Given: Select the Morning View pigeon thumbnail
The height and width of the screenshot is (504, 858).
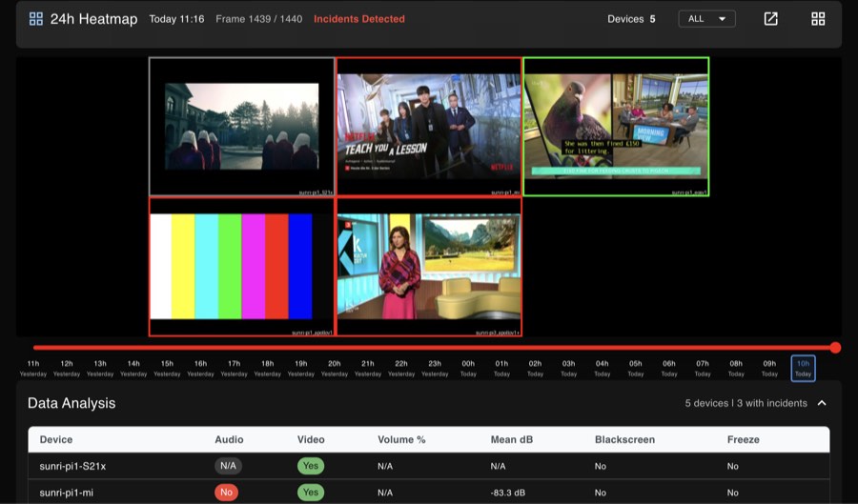Looking at the screenshot, I should (616, 127).
